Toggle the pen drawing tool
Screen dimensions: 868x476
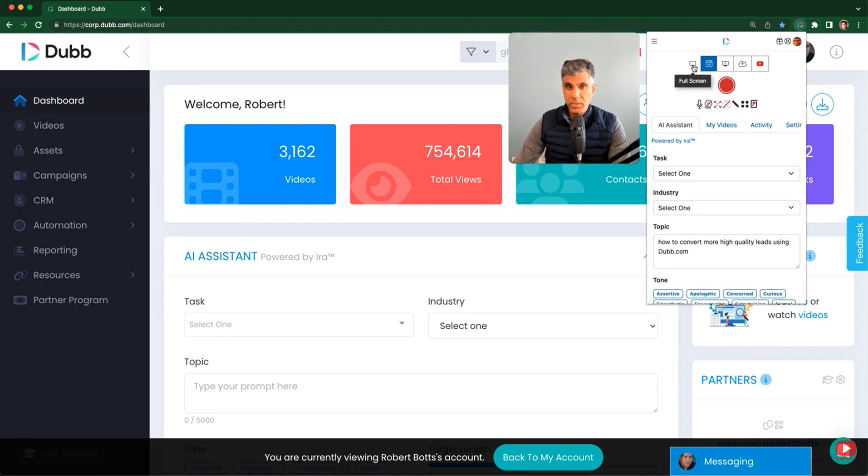point(736,104)
